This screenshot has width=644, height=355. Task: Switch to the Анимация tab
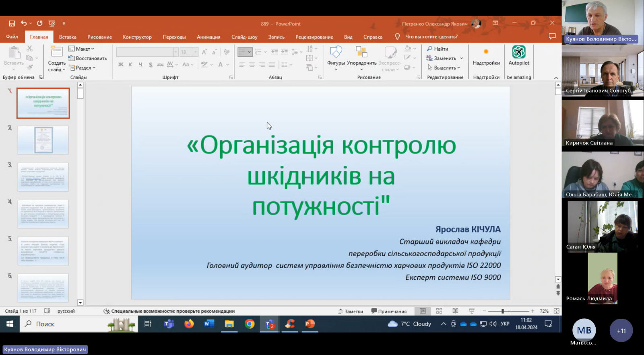pyautogui.click(x=208, y=37)
